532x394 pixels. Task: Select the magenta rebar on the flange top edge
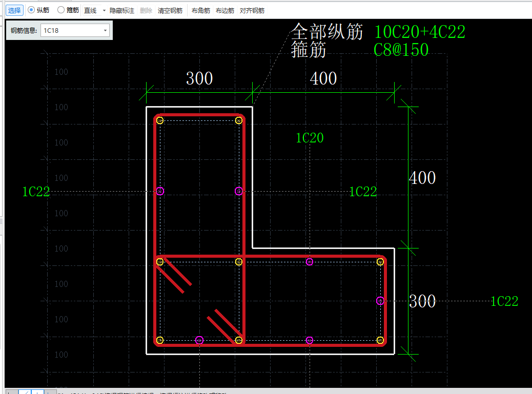(310, 262)
